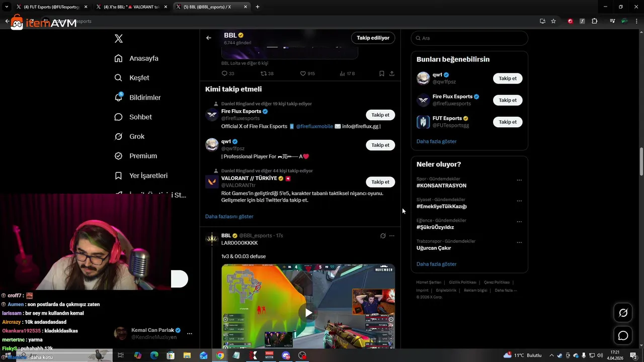The height and width of the screenshot is (362, 644).
Task: Open Yer İşaretleri bookmarks
Action: (x=141, y=175)
